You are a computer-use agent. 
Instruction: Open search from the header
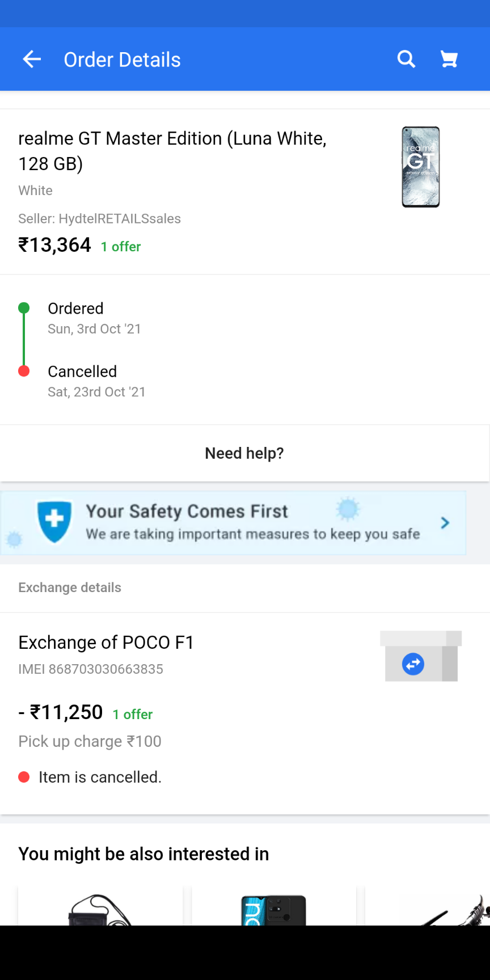click(406, 59)
